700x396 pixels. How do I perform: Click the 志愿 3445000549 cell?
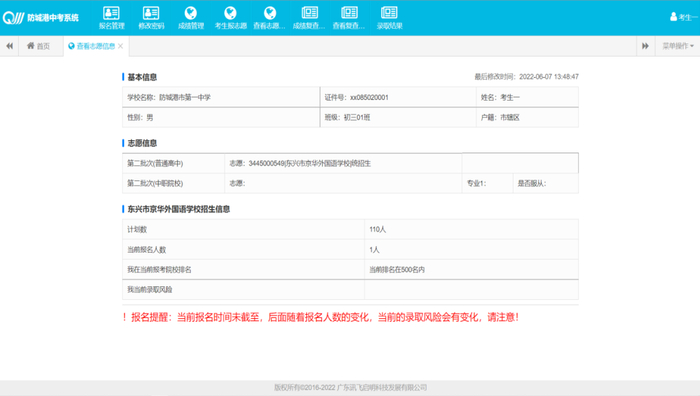343,163
